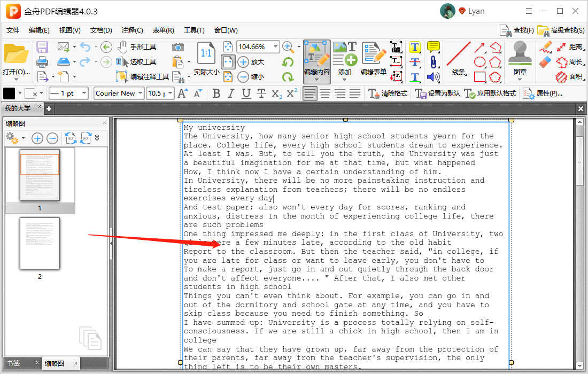Image resolution: width=588 pixels, height=374 pixels.
Task: Click the printer icon
Action: pos(42,62)
